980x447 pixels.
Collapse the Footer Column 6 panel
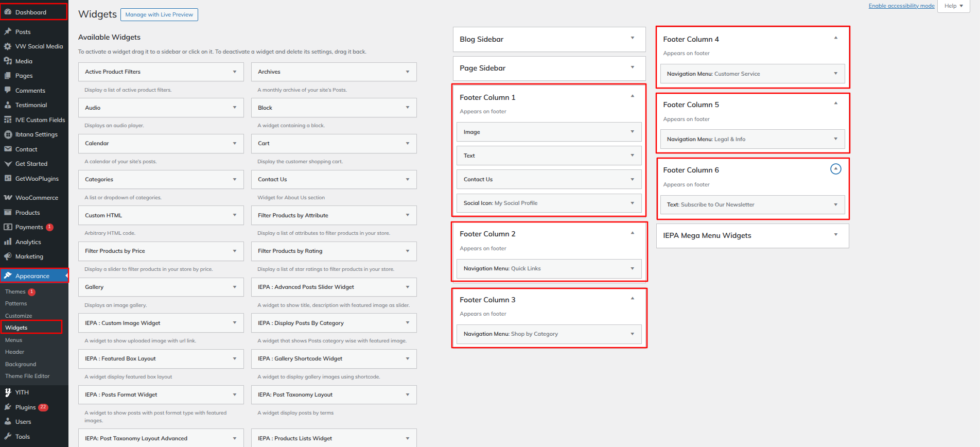835,169
